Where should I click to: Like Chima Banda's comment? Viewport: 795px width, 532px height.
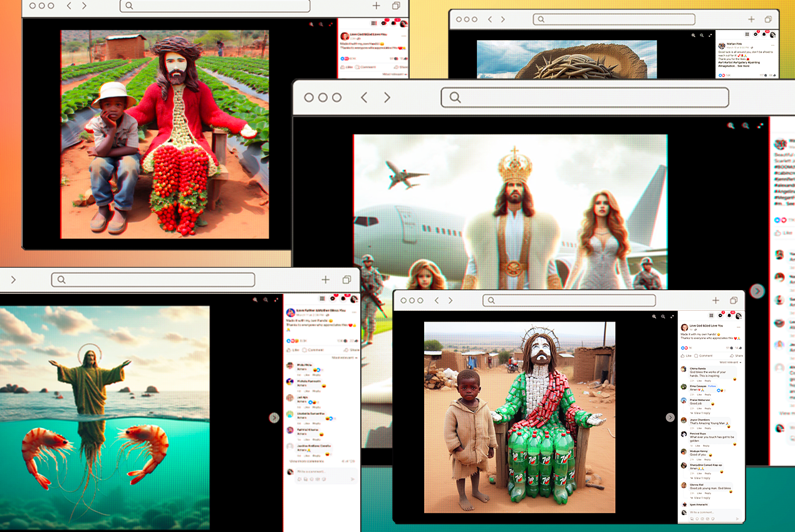point(699,380)
